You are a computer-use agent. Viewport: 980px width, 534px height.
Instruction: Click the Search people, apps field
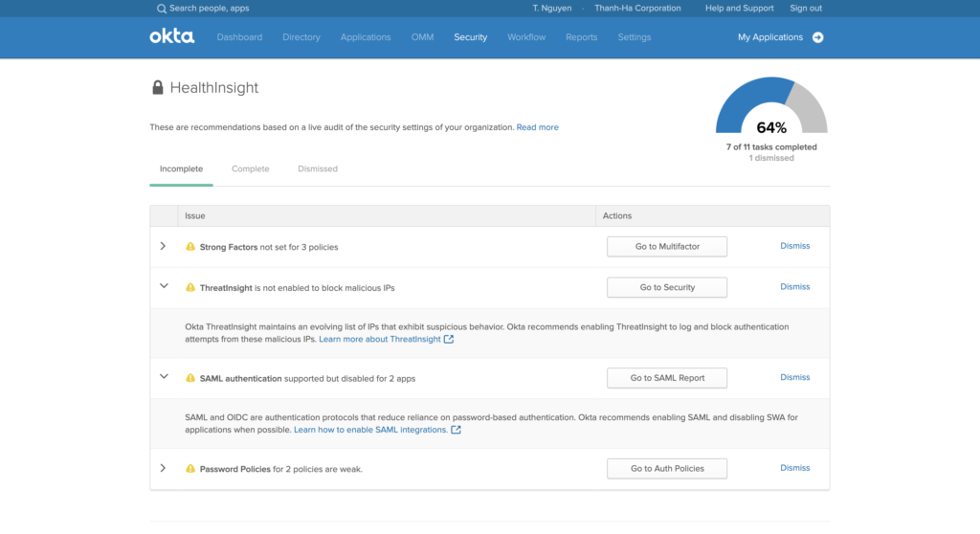(x=210, y=8)
